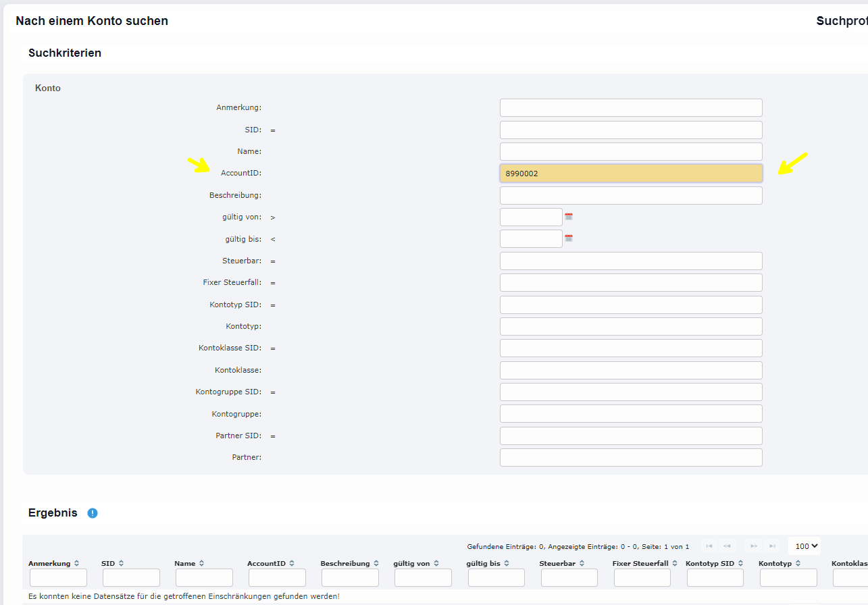The image size is (868, 605).
Task: Click the gültig von date input
Action: coord(530,217)
